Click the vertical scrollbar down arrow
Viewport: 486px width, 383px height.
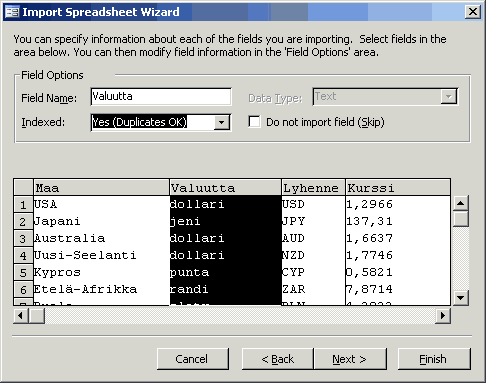[x=461, y=298]
